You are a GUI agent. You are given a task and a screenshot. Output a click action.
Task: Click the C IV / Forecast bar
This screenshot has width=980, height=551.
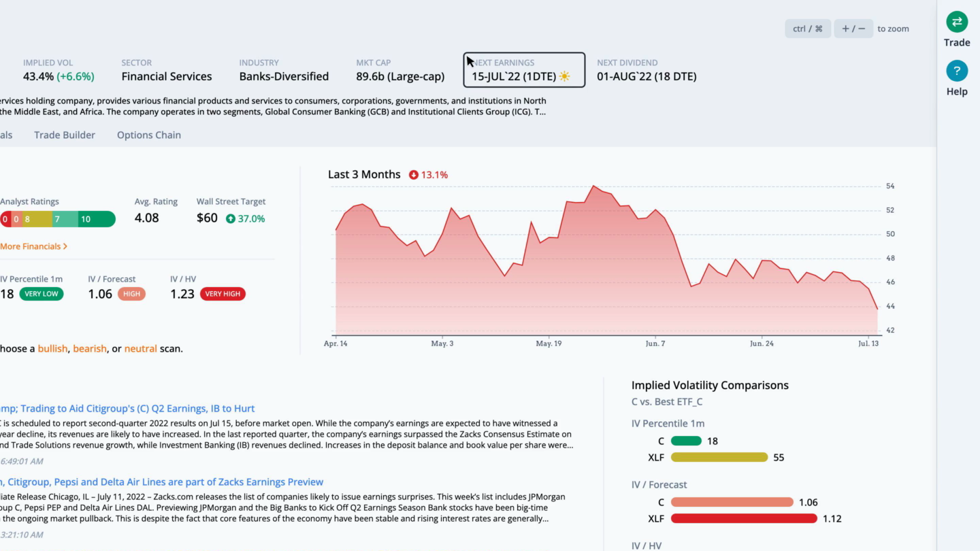click(x=732, y=502)
